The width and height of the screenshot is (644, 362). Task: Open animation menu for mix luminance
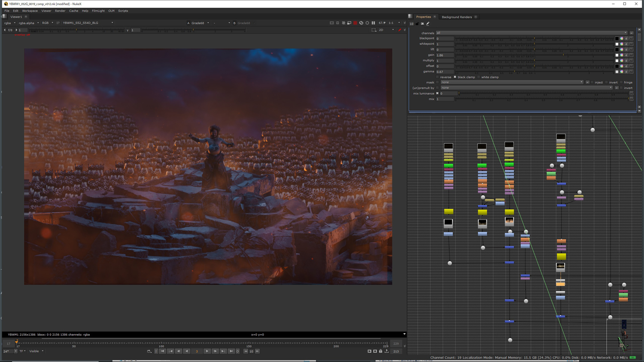click(x=631, y=94)
